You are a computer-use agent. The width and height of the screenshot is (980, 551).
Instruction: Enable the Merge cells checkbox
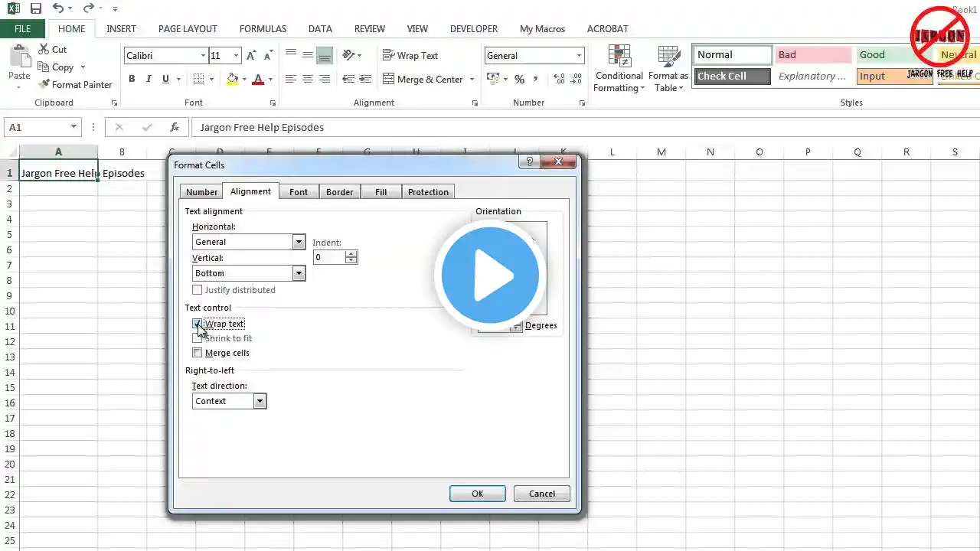click(x=198, y=353)
